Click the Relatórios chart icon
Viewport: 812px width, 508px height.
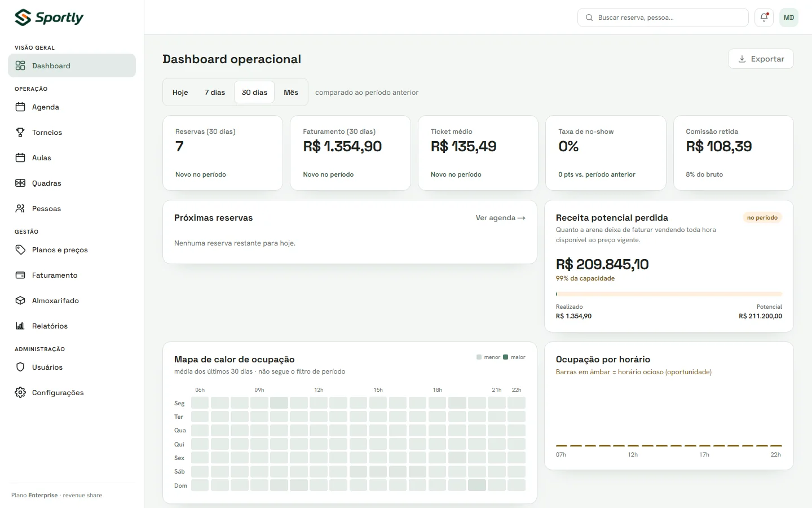click(20, 326)
